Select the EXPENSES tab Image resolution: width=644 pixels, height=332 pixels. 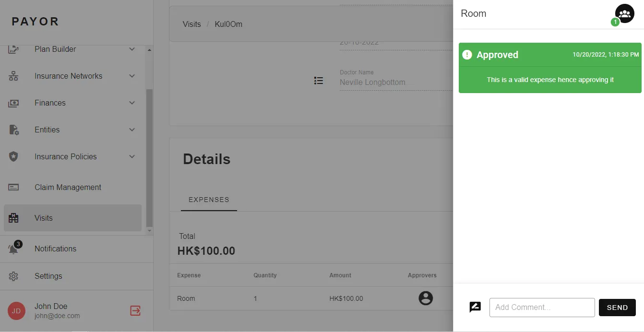pos(209,200)
